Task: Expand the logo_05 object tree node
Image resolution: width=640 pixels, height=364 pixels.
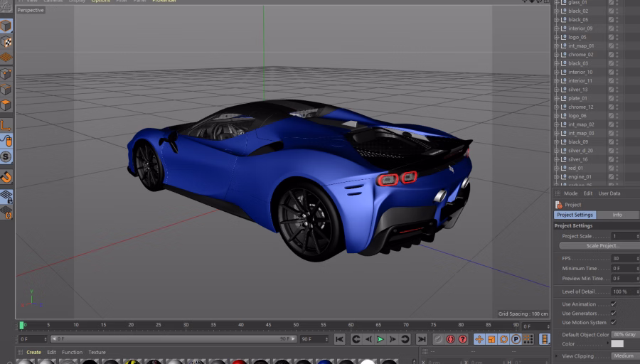Action: click(x=556, y=37)
